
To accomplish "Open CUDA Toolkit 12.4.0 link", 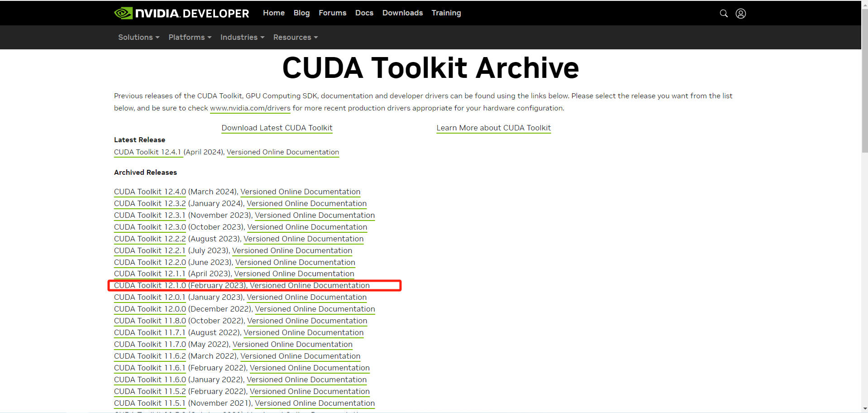I will pyautogui.click(x=150, y=192).
